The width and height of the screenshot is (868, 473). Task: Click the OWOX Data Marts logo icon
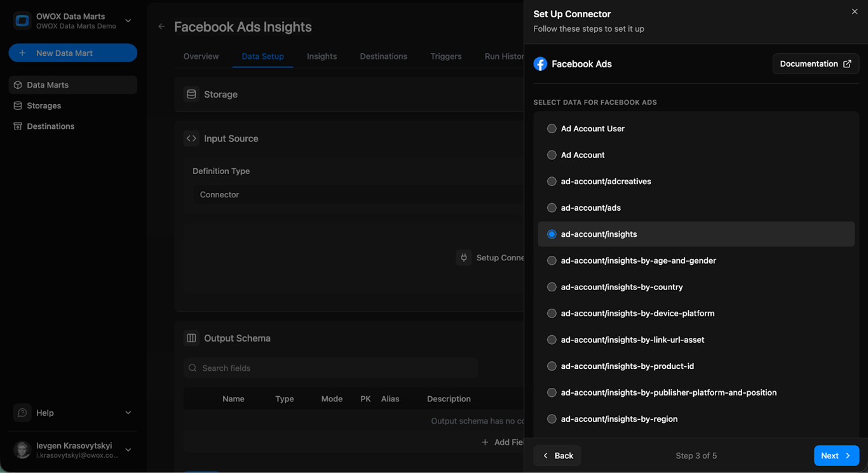coord(22,21)
